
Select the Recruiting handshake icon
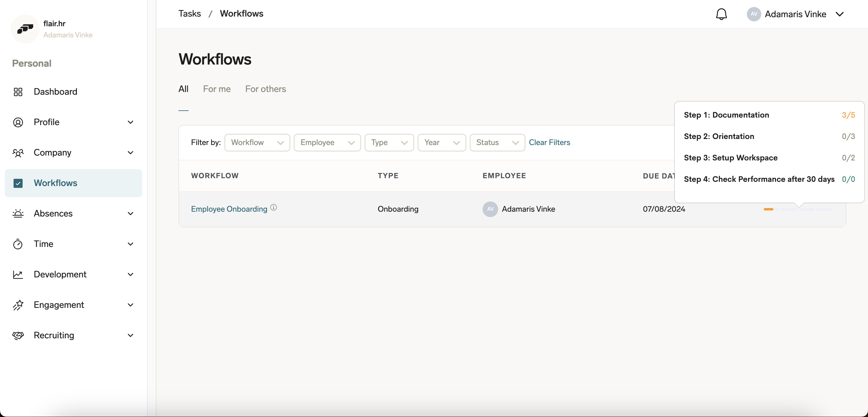click(18, 335)
